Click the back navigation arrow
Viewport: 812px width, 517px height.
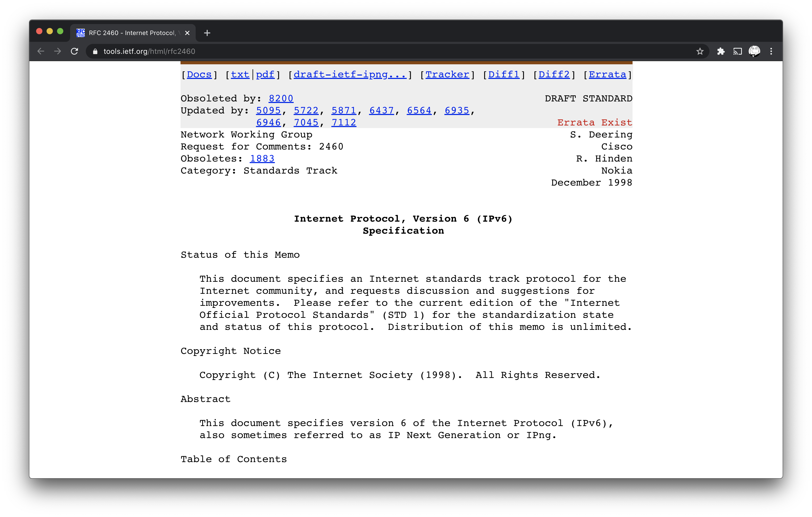[x=41, y=51]
